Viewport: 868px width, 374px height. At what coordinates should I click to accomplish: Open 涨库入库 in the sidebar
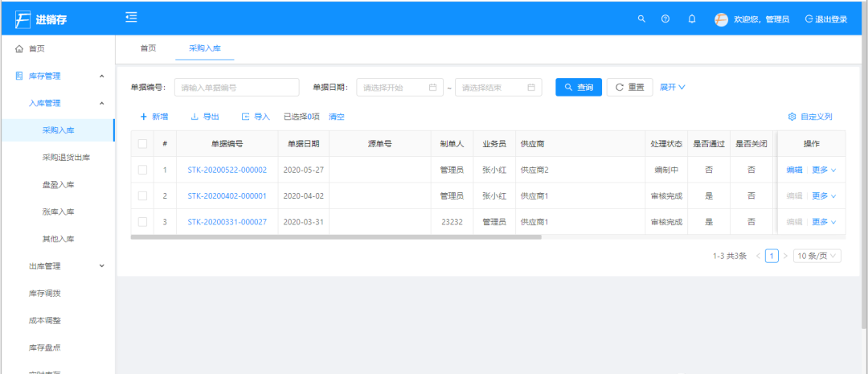(x=58, y=212)
